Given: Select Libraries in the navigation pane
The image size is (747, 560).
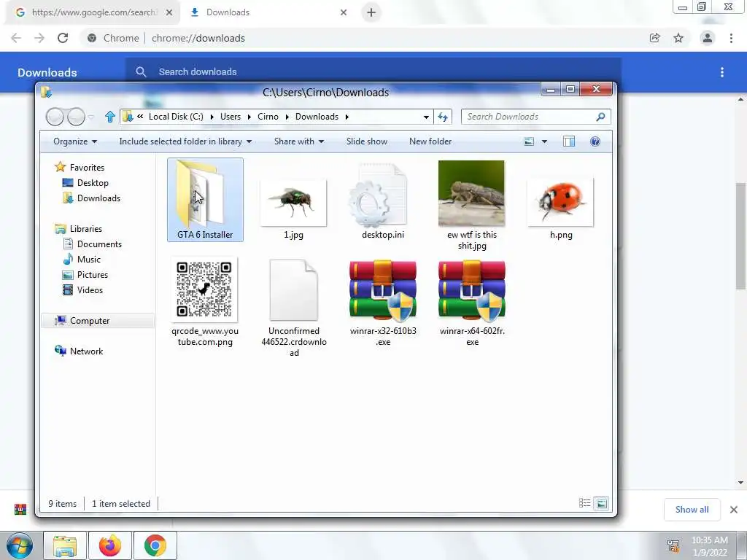Looking at the screenshot, I should point(86,228).
